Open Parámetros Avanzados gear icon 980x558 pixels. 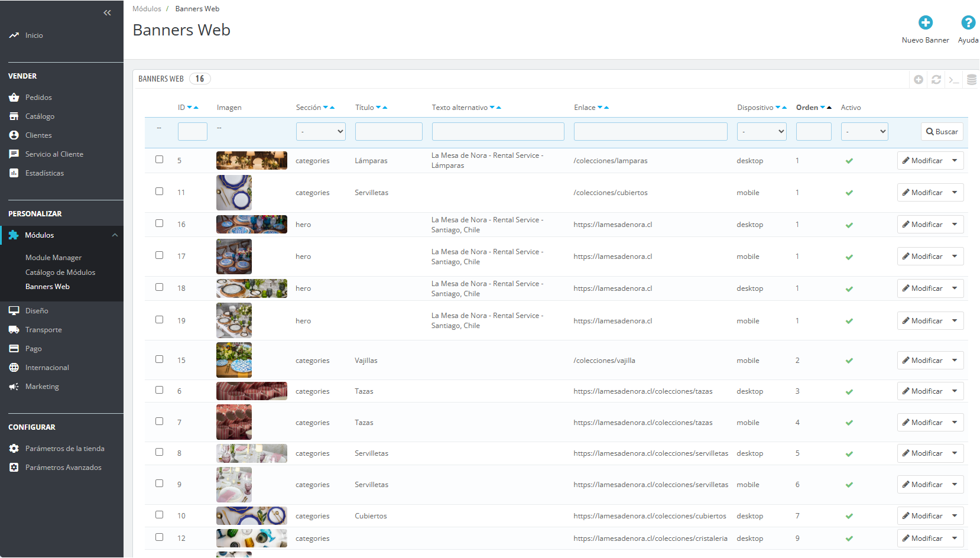(x=14, y=468)
